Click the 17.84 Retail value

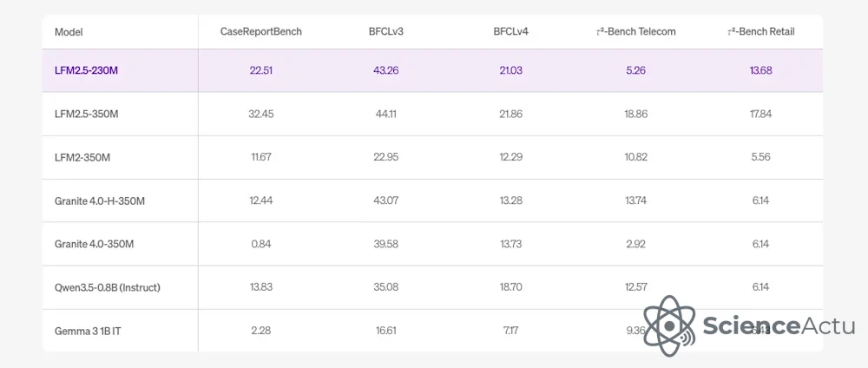click(x=760, y=114)
